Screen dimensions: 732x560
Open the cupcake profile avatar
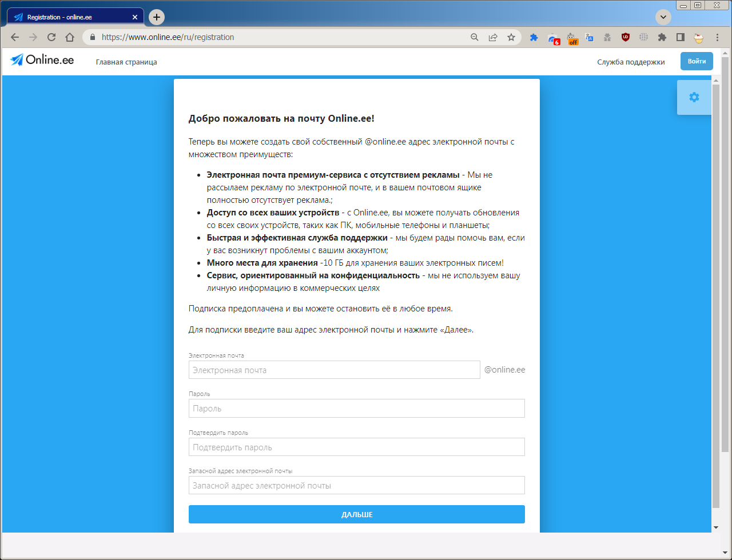(698, 38)
